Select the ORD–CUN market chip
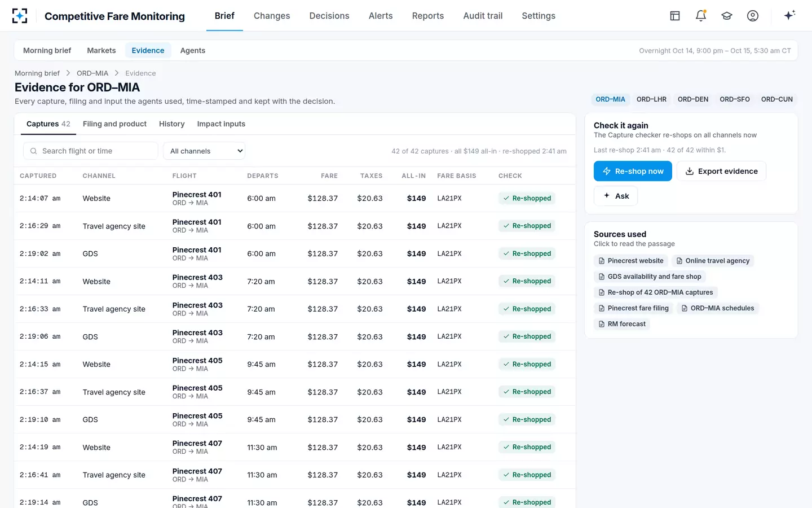812x508 pixels. click(x=777, y=99)
